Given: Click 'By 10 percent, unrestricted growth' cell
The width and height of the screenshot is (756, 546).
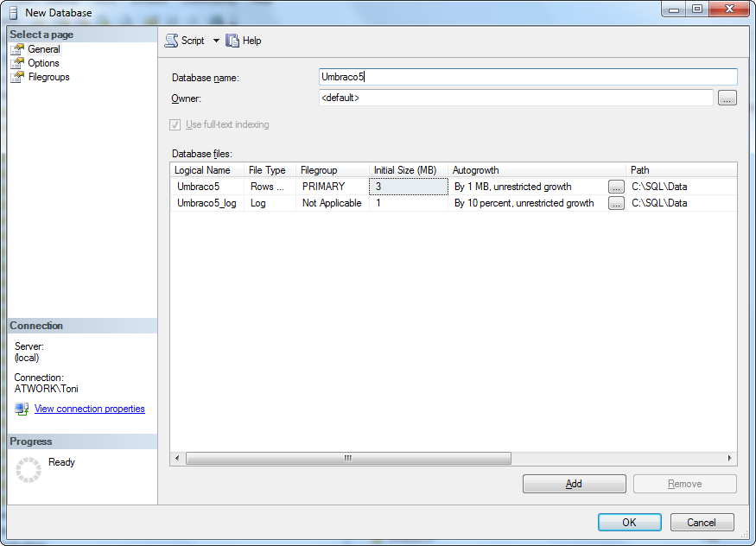Looking at the screenshot, I should pos(528,203).
